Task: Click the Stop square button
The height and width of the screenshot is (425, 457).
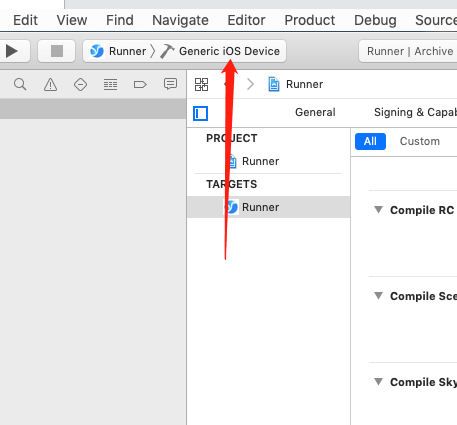Action: tap(57, 51)
